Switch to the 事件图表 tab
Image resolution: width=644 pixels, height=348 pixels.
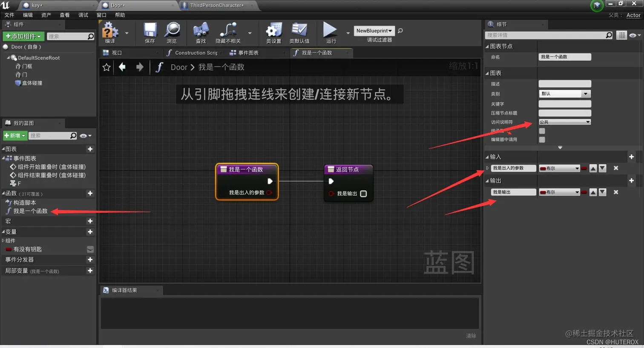[248, 53]
